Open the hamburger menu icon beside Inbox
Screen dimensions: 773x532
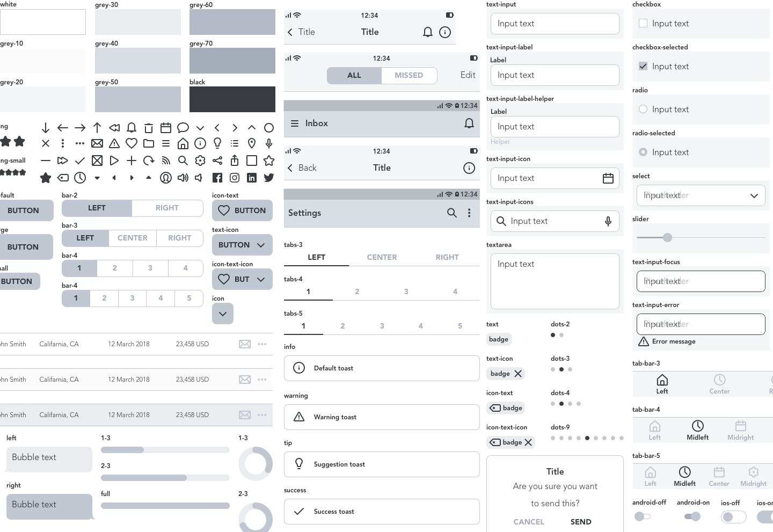pyautogui.click(x=295, y=123)
